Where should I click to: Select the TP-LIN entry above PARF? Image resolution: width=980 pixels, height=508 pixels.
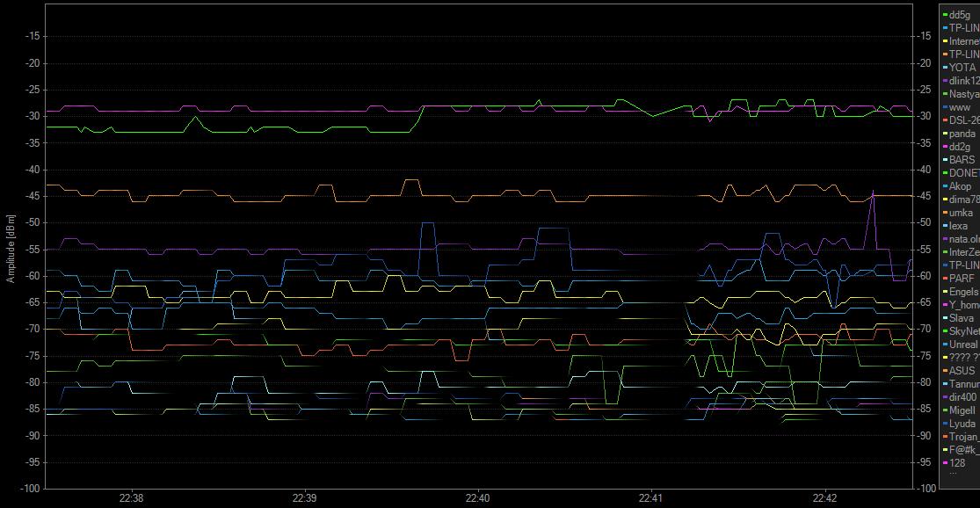(x=962, y=265)
